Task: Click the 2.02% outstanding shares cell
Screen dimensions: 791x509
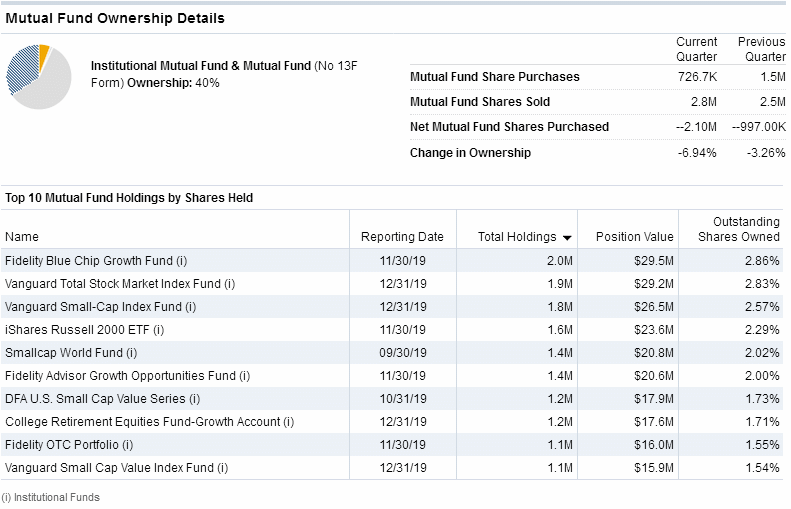Action: (762, 353)
